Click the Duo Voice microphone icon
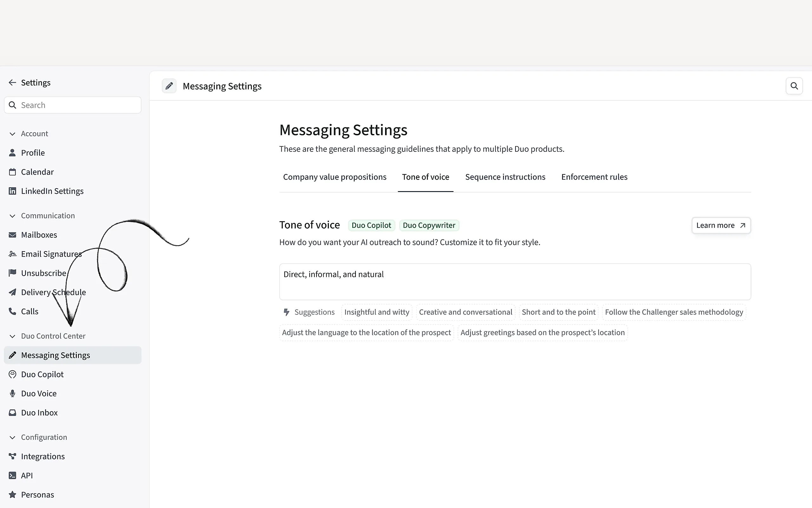The width and height of the screenshot is (812, 508). [x=12, y=393]
